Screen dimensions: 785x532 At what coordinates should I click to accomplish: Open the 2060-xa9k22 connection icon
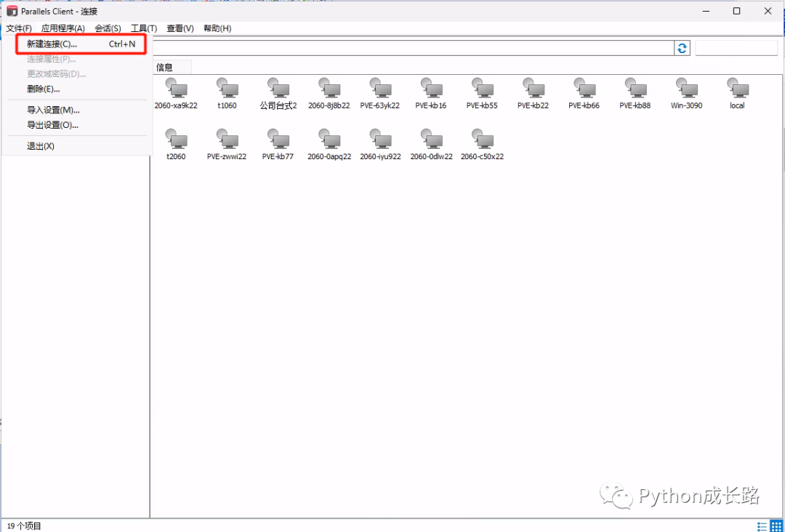pos(176,87)
